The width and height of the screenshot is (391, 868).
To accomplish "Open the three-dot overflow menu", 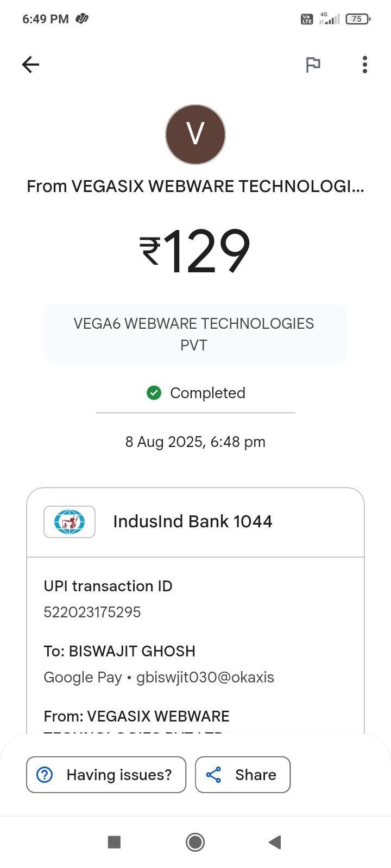I will 365,65.
